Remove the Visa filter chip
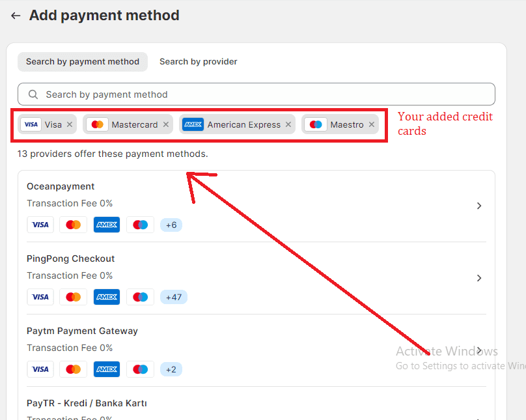The height and width of the screenshot is (420, 526). pos(70,124)
